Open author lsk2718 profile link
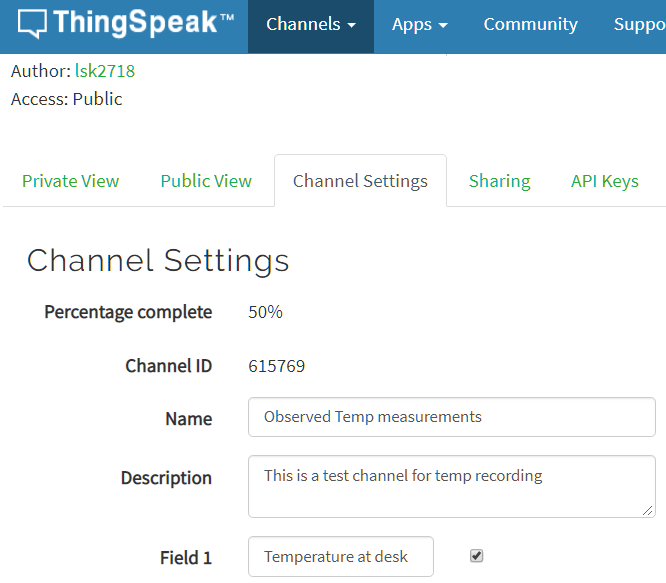Image resolution: width=666 pixels, height=583 pixels. [105, 71]
